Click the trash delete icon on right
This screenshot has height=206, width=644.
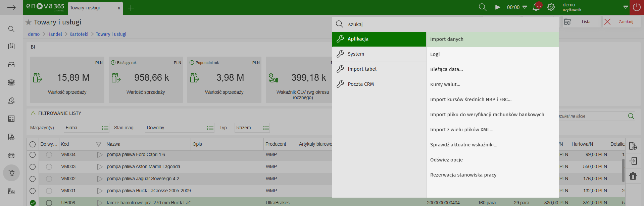tap(633, 176)
